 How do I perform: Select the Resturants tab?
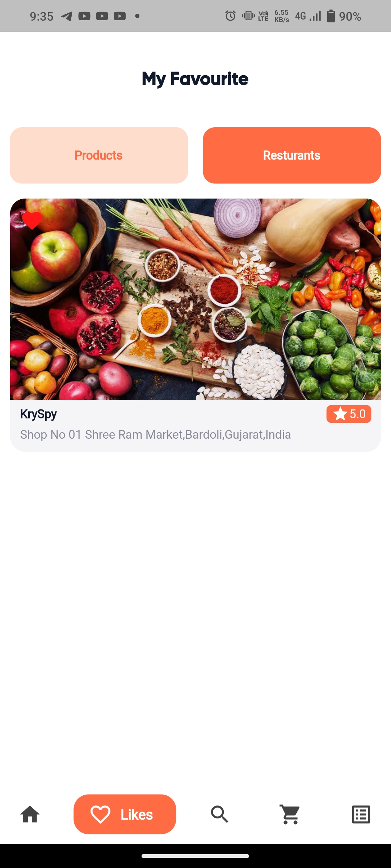[292, 156]
